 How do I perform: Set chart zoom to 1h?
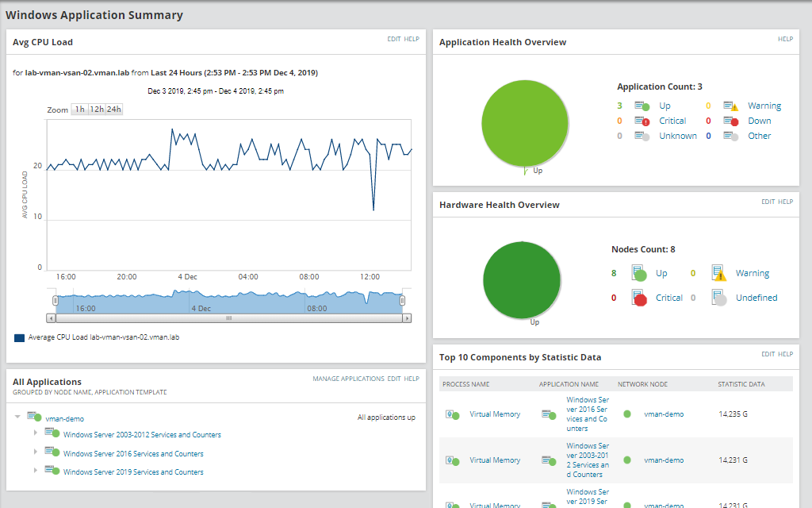(x=79, y=110)
